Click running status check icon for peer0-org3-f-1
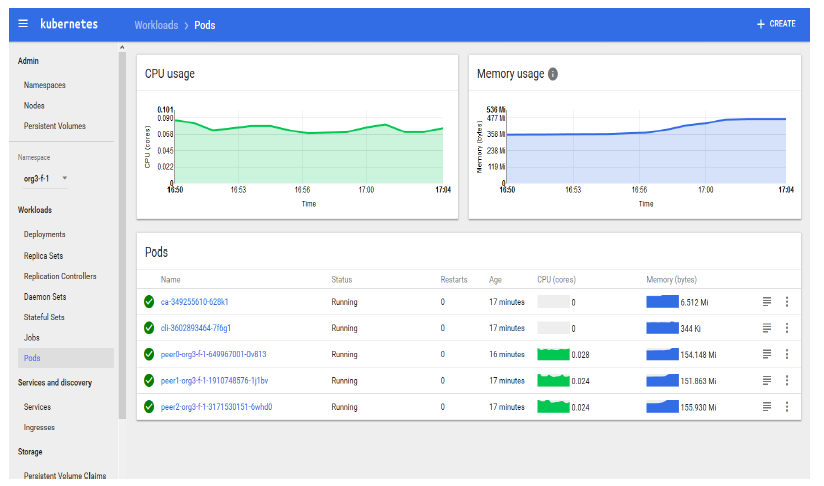 pyautogui.click(x=149, y=354)
